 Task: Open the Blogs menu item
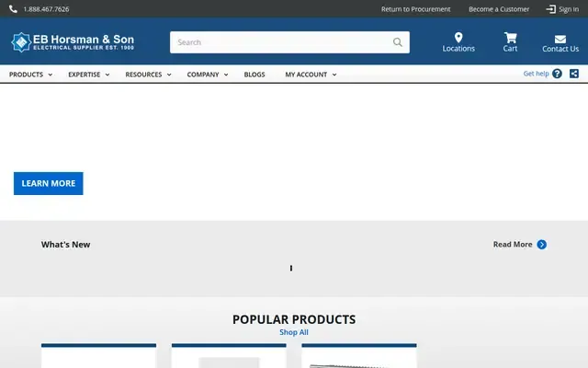(x=254, y=75)
